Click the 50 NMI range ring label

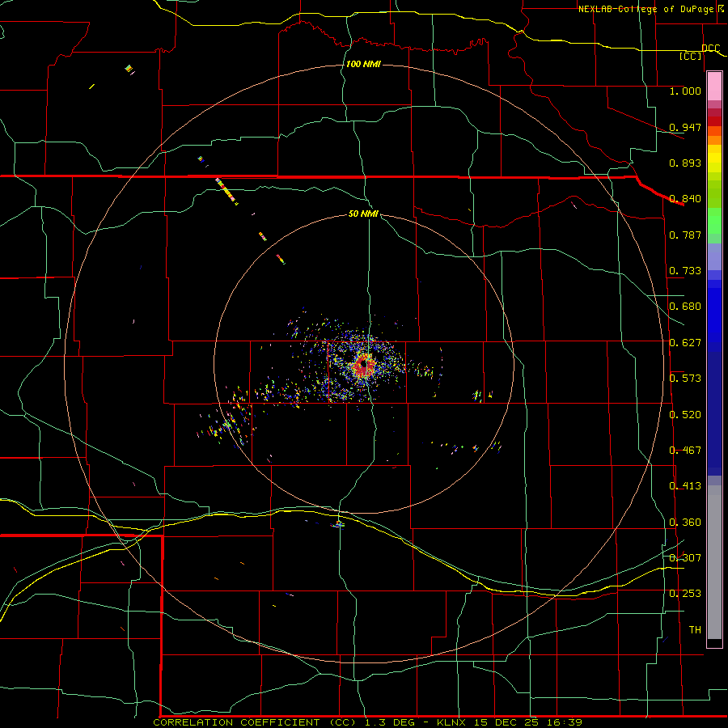point(363,214)
